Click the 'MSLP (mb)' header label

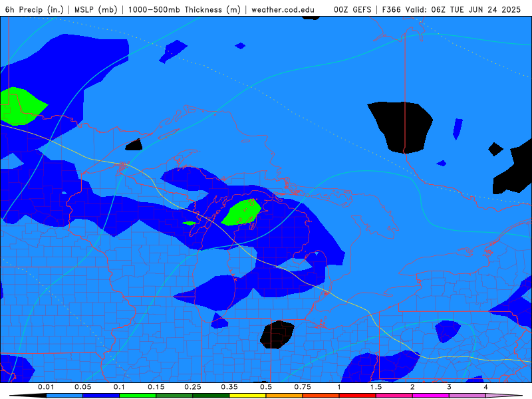96,9
